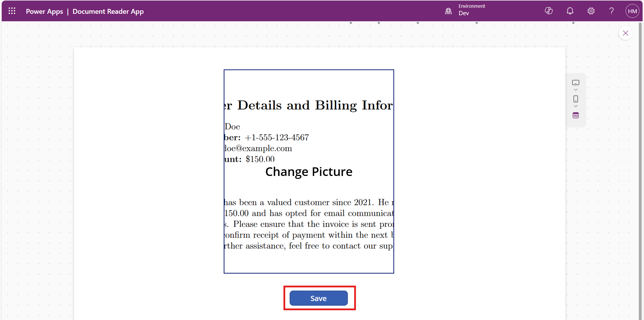Close the app preview with X

pyautogui.click(x=625, y=33)
